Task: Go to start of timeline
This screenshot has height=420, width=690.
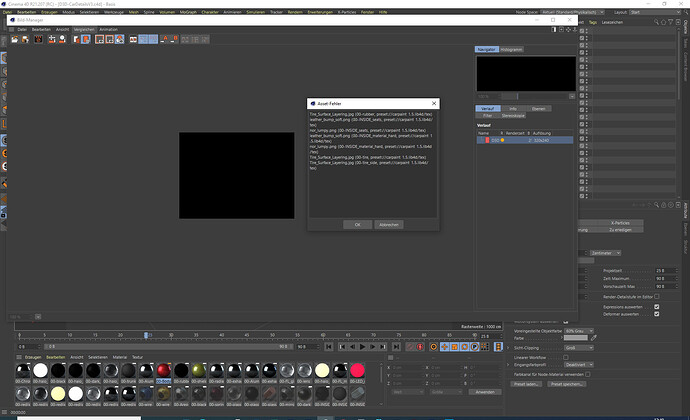Action: pyautogui.click(x=329, y=347)
